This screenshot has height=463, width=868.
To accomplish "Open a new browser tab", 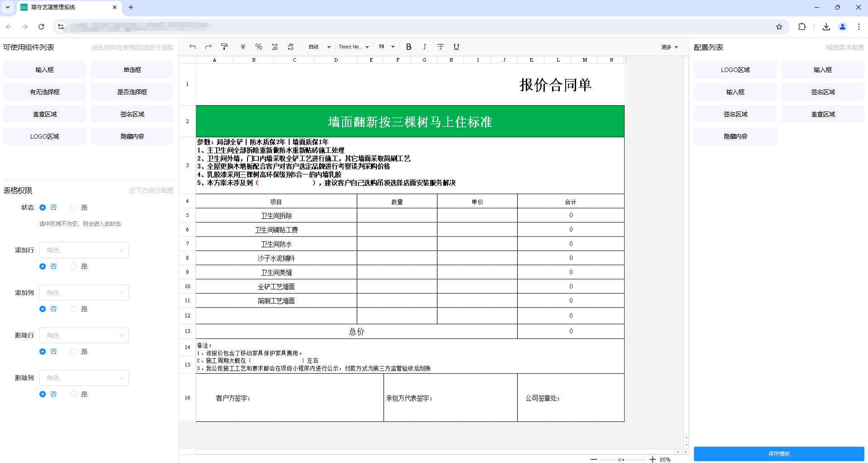I will (x=131, y=7).
